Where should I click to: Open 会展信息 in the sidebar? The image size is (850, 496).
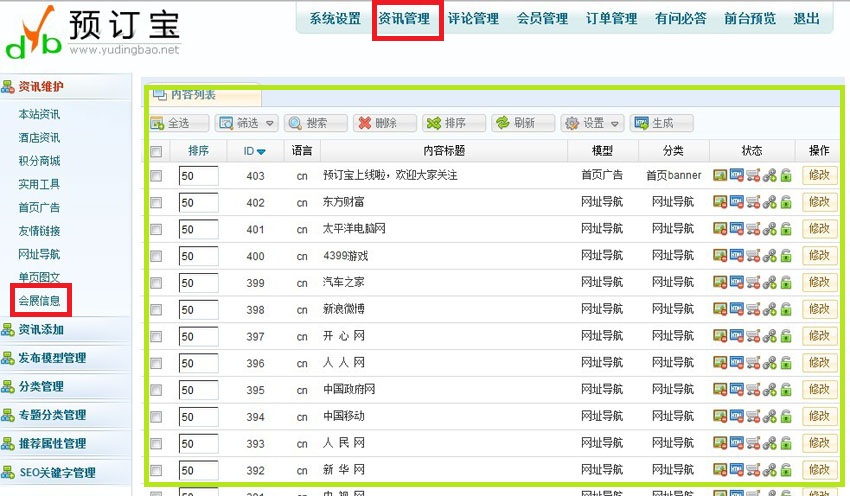click(39, 301)
